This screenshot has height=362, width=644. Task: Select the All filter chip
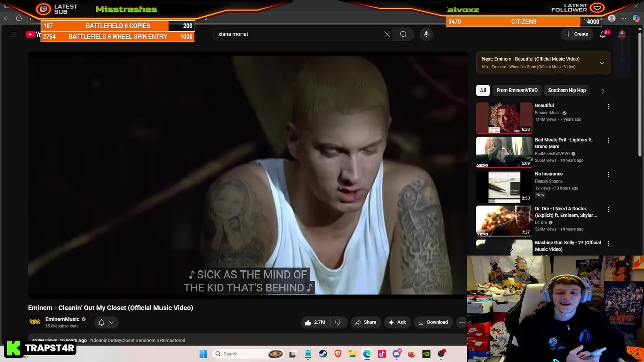click(483, 90)
